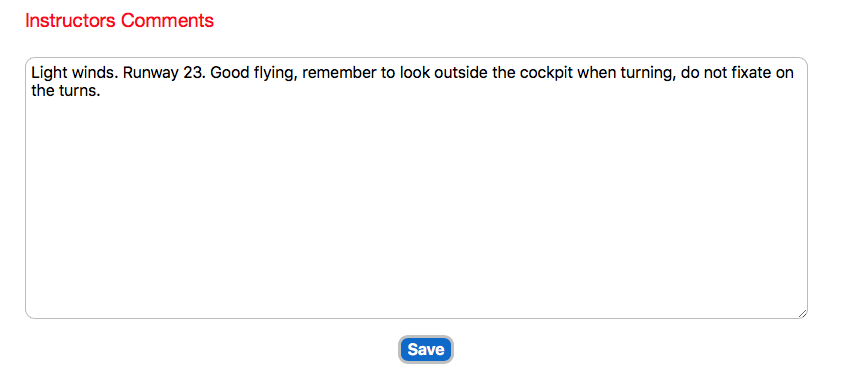This screenshot has height=371, width=852.
Task: Click inside the Instructors Comments text area
Action: click(x=416, y=188)
